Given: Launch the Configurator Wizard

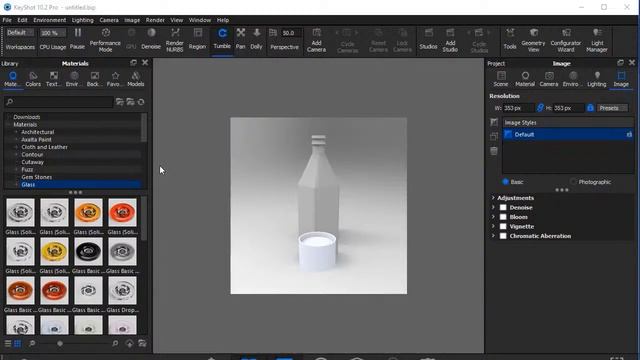Looking at the screenshot, I should tap(566, 40).
